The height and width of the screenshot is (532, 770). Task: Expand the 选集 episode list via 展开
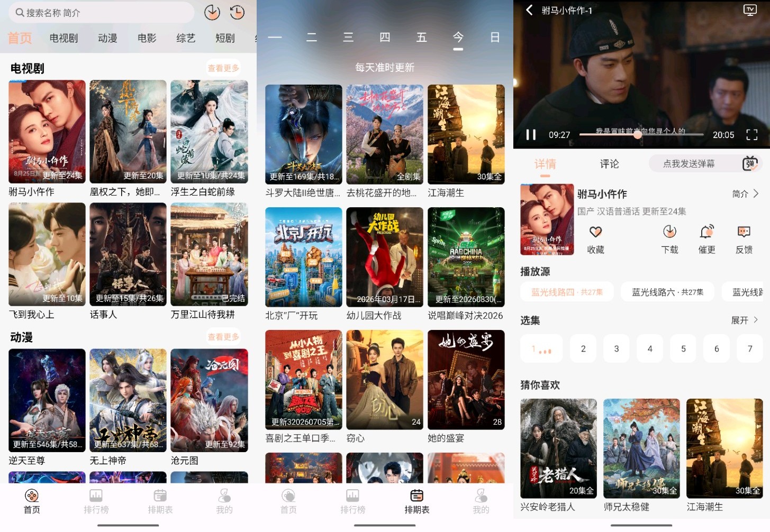coord(745,320)
